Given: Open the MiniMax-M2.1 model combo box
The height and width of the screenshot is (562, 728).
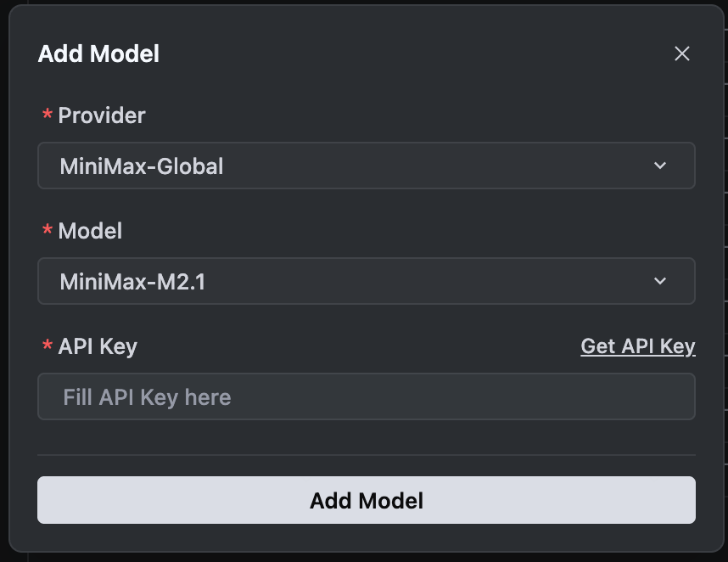Looking at the screenshot, I should (x=366, y=281).
